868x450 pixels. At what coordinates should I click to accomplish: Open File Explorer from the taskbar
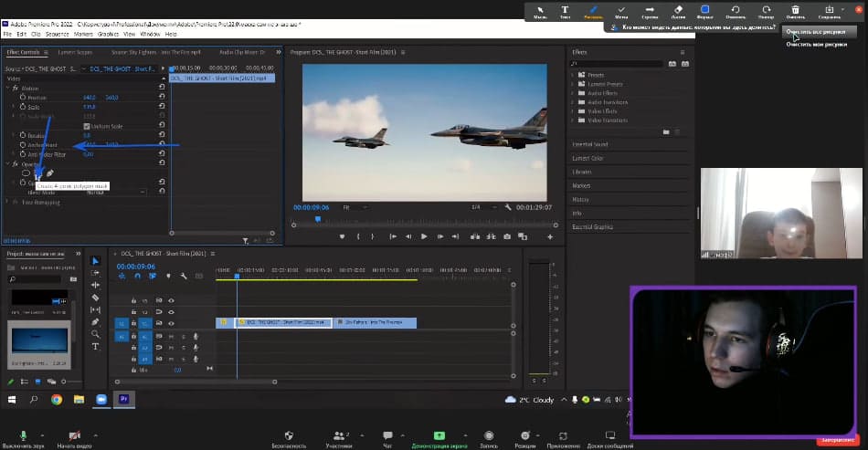(79, 399)
